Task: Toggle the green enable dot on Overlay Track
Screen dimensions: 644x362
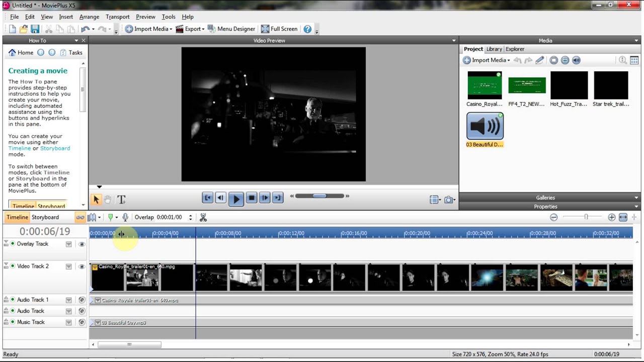Action: pos(13,244)
